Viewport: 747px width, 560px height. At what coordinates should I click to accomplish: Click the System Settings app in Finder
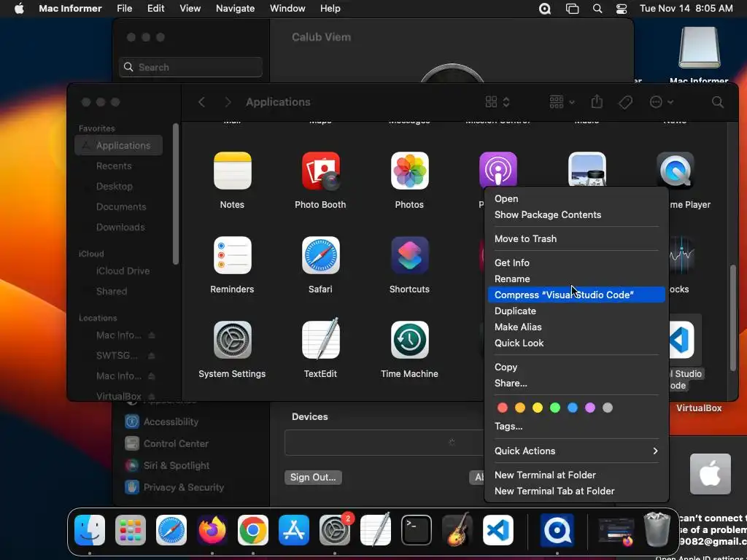pyautogui.click(x=232, y=340)
